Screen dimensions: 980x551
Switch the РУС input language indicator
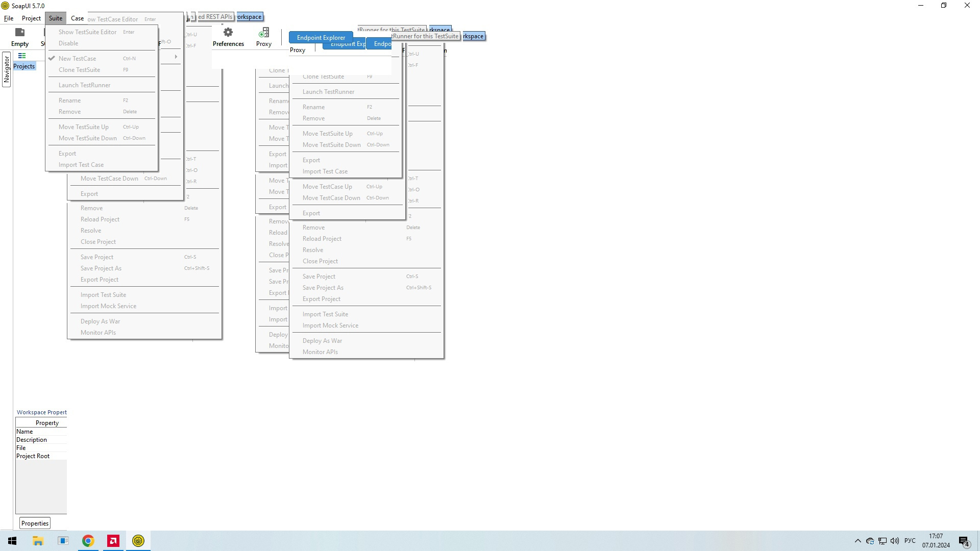(910, 541)
